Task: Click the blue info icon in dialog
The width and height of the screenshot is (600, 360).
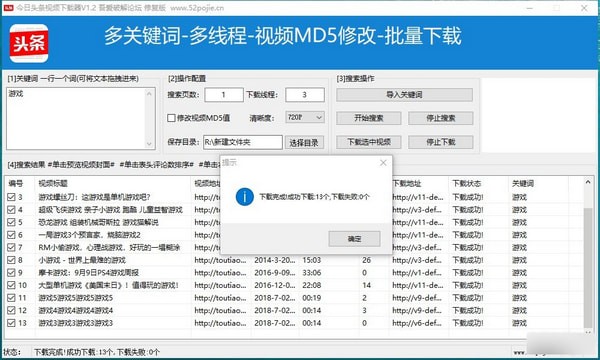Action: (245, 197)
